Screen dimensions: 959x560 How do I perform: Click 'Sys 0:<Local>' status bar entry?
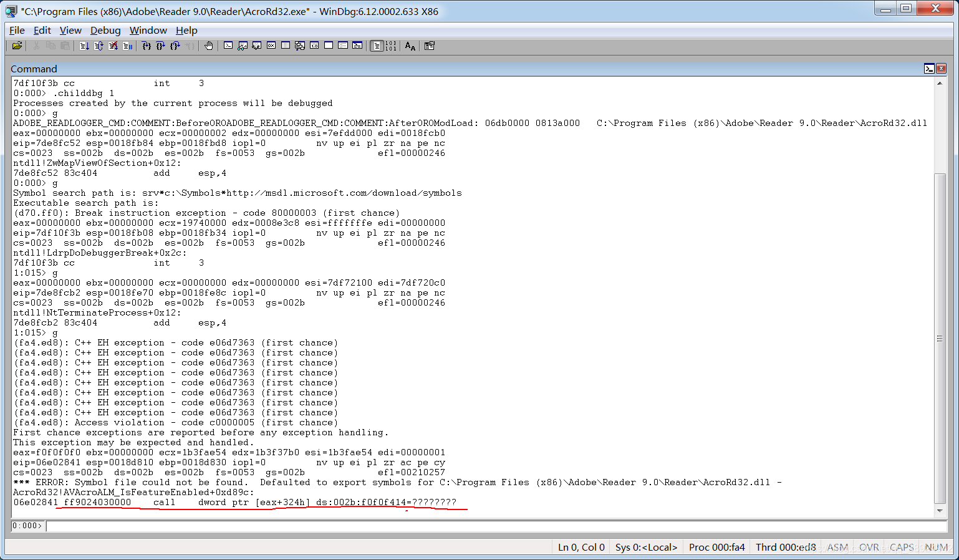click(646, 547)
